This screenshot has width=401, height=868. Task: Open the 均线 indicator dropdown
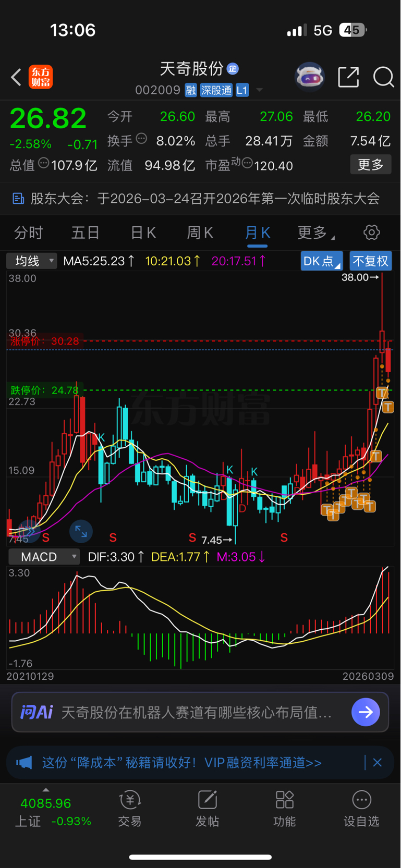pos(31,261)
